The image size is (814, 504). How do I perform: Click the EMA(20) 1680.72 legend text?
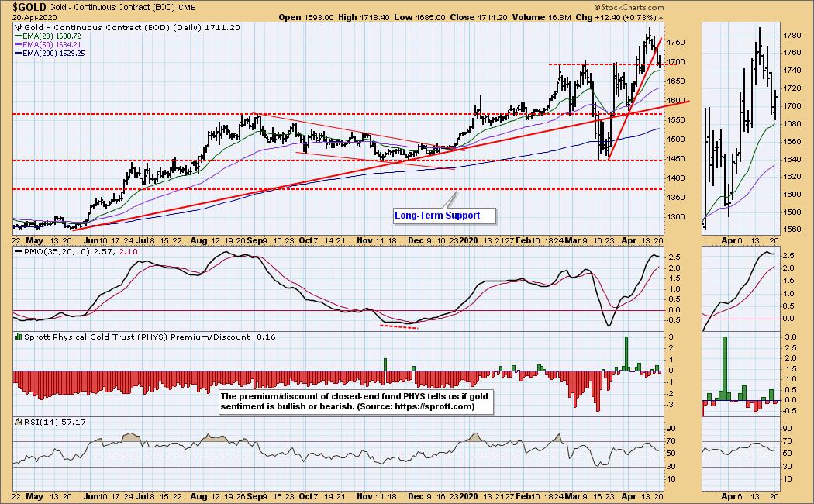[x=51, y=36]
